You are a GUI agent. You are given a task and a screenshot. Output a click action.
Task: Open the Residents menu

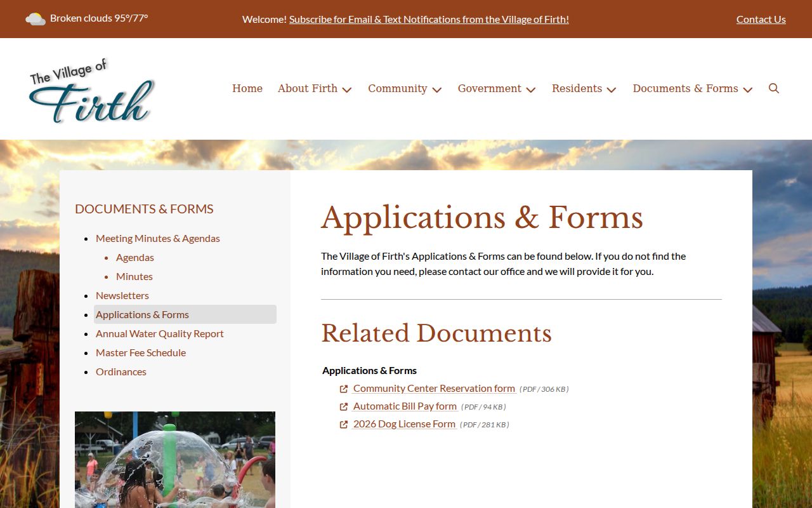pyautogui.click(x=577, y=88)
